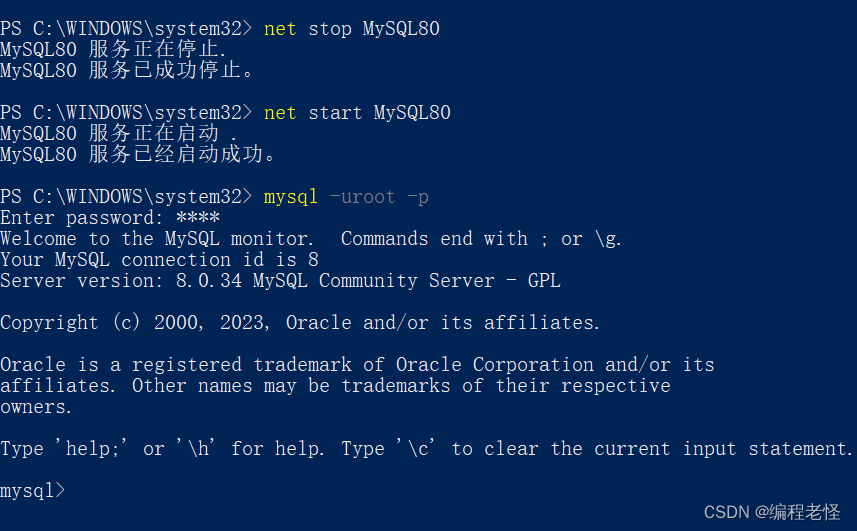Click the 'net start MySQL80' command text

coord(357,113)
